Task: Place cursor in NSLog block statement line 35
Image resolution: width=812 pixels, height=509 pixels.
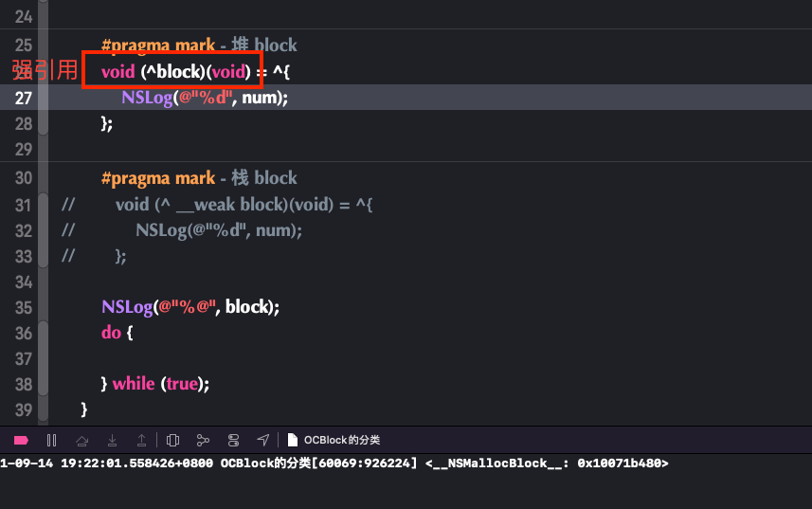Action: pyautogui.click(x=190, y=307)
